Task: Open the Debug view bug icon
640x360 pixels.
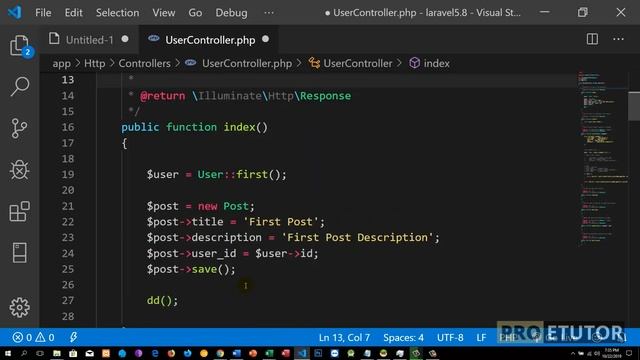Action: (19, 169)
